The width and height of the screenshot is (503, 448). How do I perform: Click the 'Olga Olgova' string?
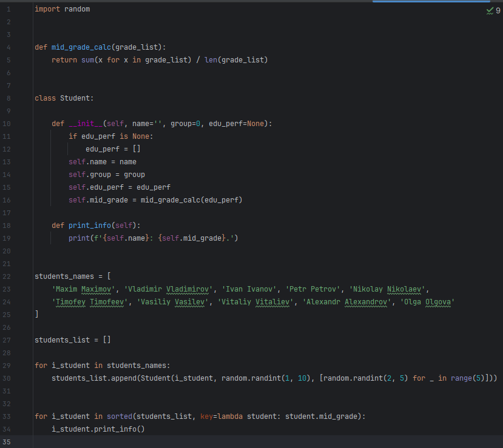(427, 302)
